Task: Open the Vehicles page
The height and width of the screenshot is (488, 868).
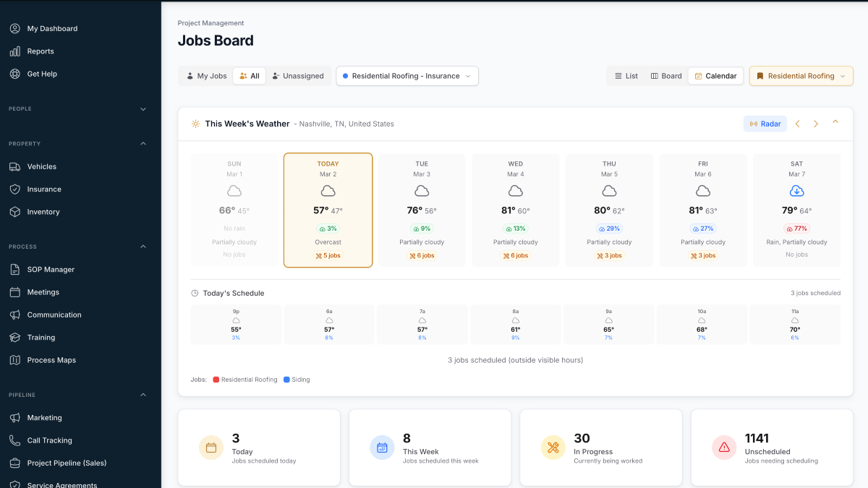Action: tap(41, 166)
